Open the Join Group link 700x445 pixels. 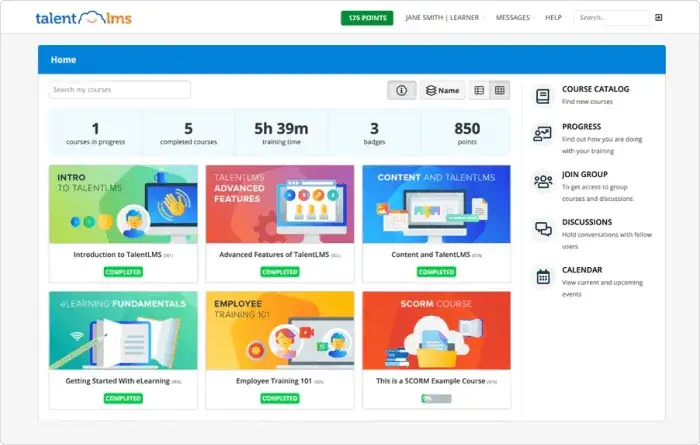pyautogui.click(x=584, y=175)
